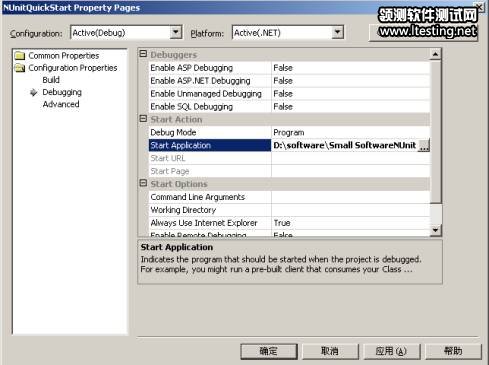Select the Advanced tree item
This screenshot has width=489, height=365.
click(x=61, y=104)
